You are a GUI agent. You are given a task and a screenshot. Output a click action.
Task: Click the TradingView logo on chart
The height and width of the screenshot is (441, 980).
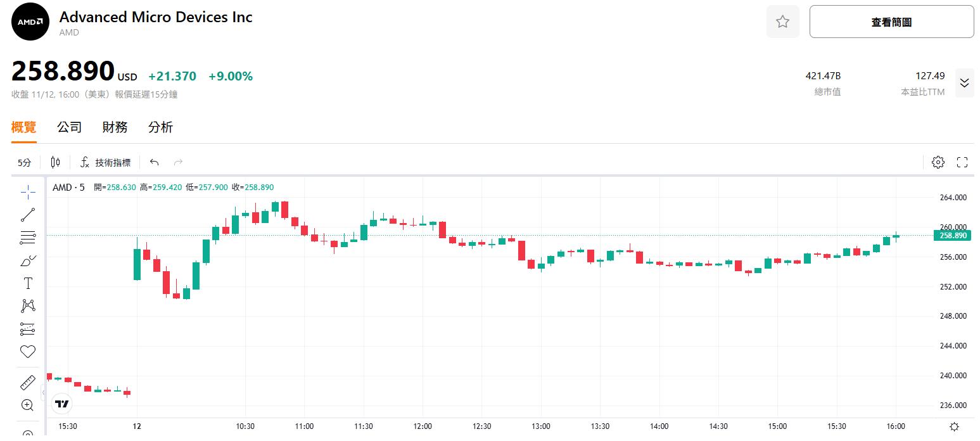pos(61,404)
